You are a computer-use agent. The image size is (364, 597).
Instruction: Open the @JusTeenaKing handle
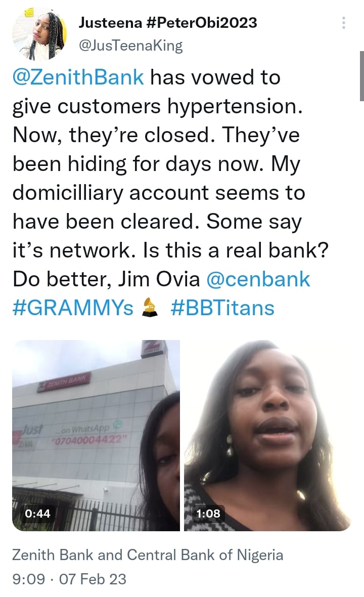(x=130, y=46)
